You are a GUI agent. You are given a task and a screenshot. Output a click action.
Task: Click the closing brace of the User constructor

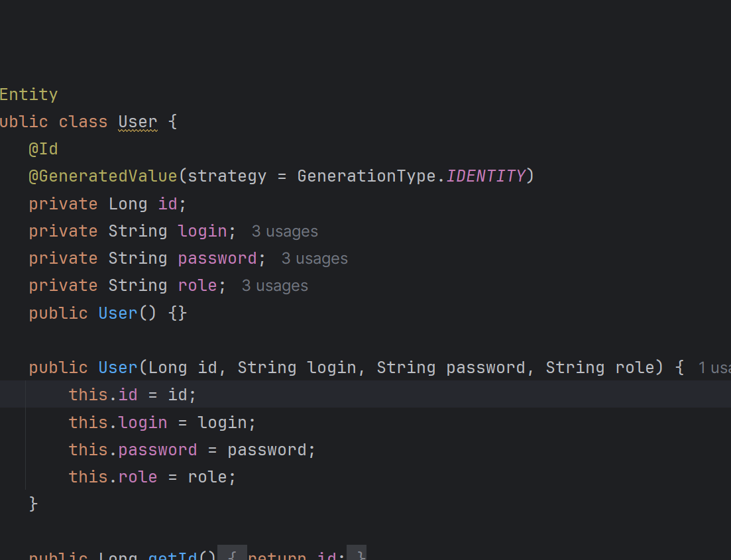click(x=33, y=504)
